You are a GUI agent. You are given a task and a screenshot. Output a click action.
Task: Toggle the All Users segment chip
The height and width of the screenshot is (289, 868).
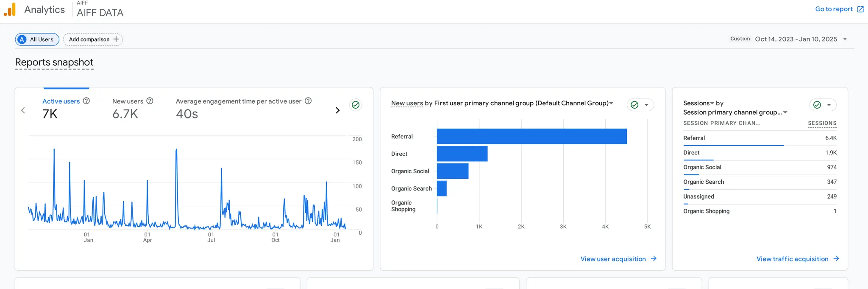[37, 39]
